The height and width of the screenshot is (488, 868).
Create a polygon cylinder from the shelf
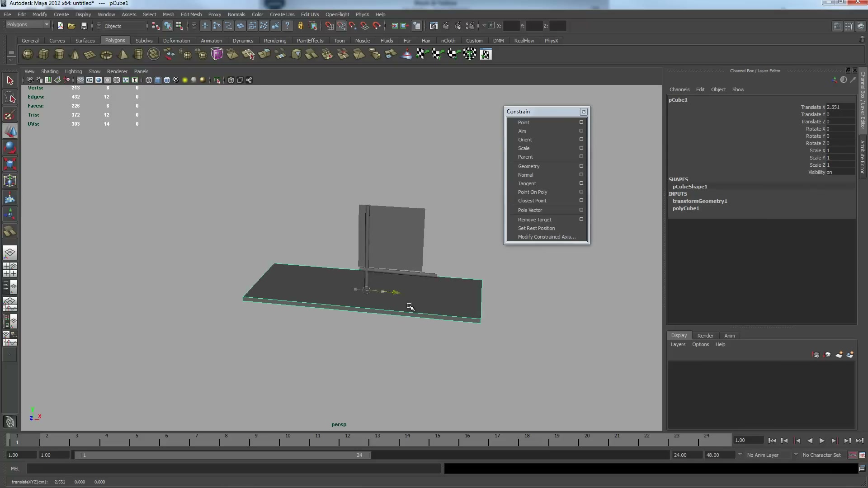click(59, 54)
